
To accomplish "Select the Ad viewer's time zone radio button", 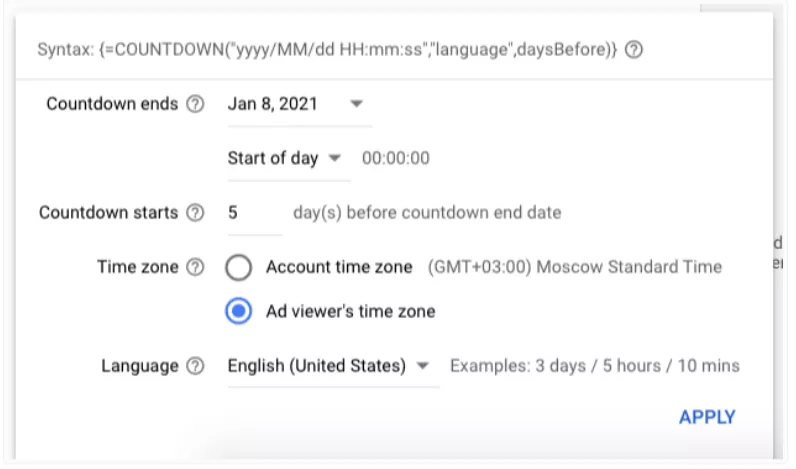I will click(239, 311).
